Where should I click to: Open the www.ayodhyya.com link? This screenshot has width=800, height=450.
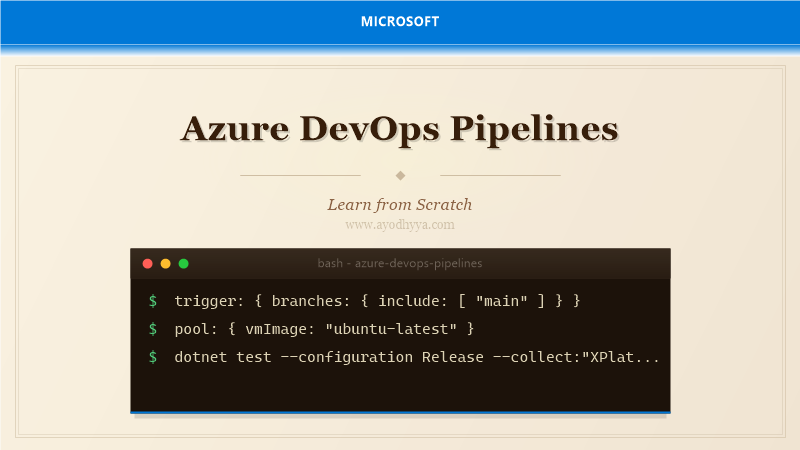tap(400, 225)
